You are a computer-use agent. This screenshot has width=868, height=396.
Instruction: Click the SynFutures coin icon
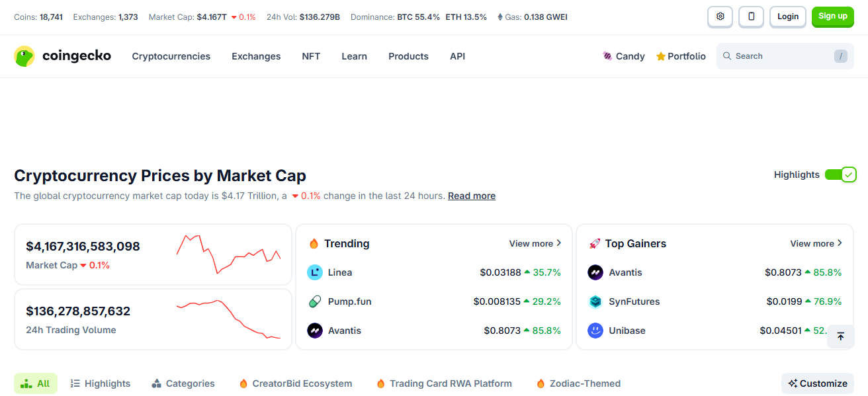pos(595,301)
